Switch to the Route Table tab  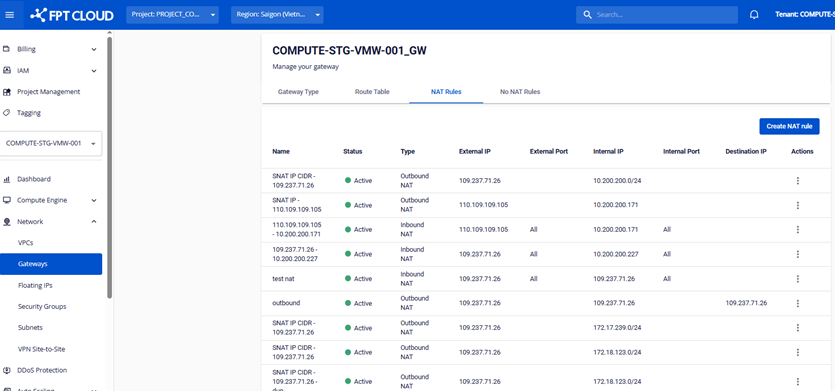point(372,92)
